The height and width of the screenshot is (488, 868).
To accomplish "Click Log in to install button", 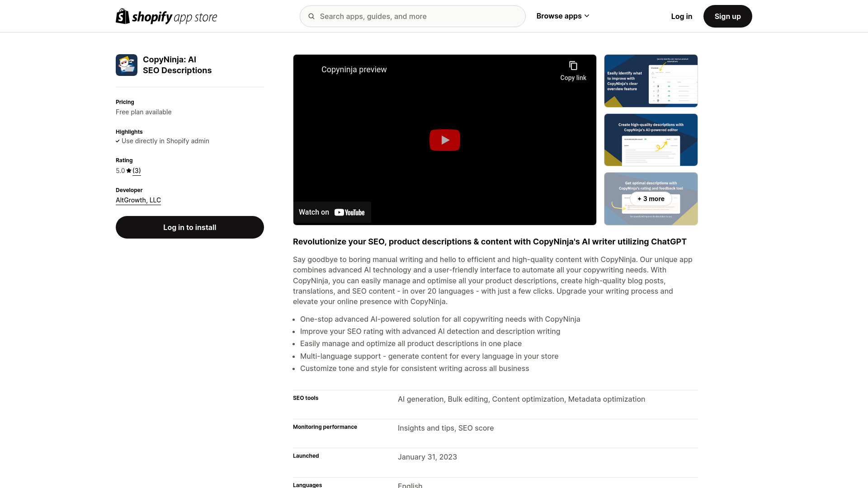I will tap(189, 227).
